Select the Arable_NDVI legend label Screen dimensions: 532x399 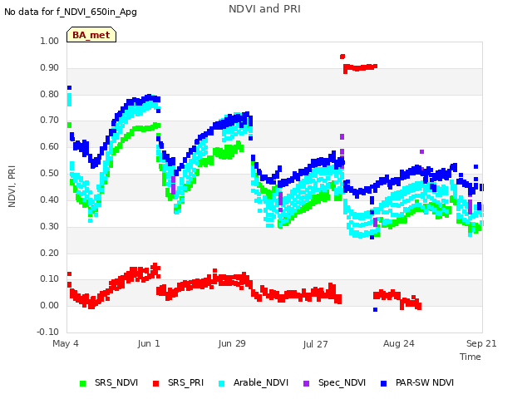260,382
